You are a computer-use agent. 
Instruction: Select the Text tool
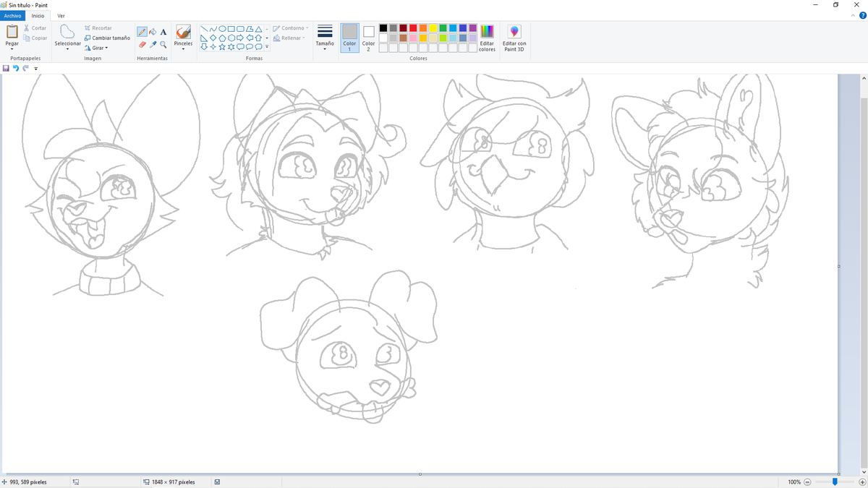tap(163, 32)
